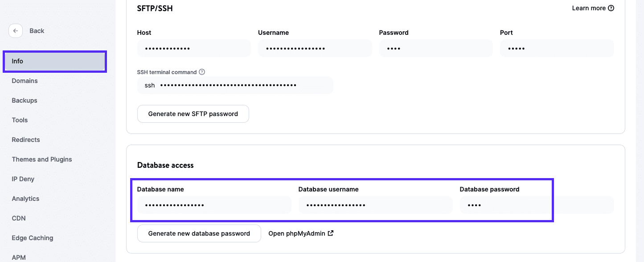Viewport: 644px width, 262px height.
Task: Go to the Redirects page
Action: coord(25,140)
